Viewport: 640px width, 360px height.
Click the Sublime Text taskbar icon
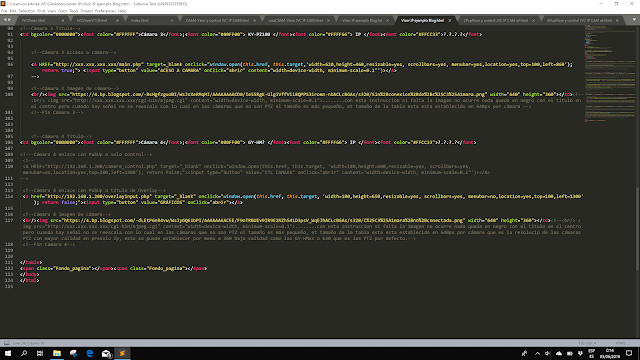122,353
